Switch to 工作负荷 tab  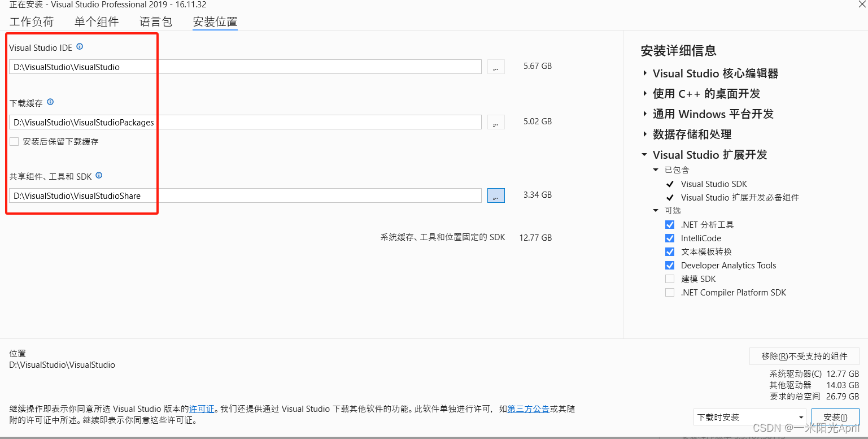point(32,22)
